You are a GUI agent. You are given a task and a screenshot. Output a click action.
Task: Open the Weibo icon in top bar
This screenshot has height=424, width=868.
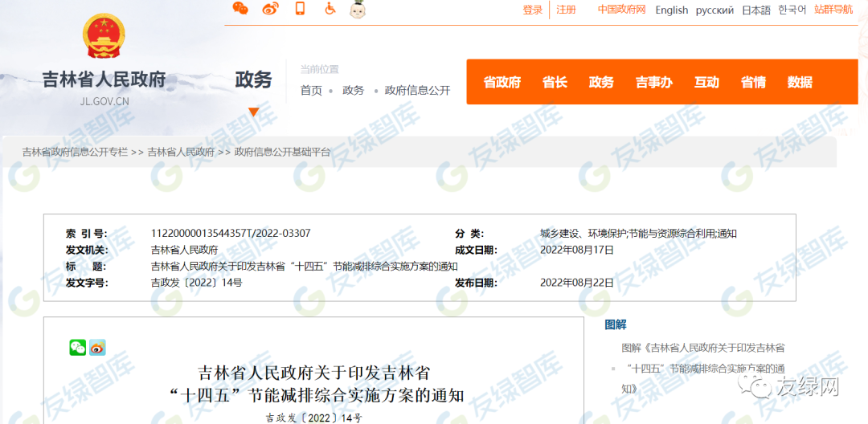[271, 9]
